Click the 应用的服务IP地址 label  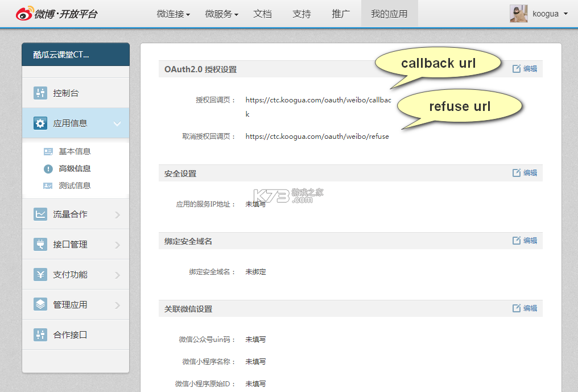[206, 204]
